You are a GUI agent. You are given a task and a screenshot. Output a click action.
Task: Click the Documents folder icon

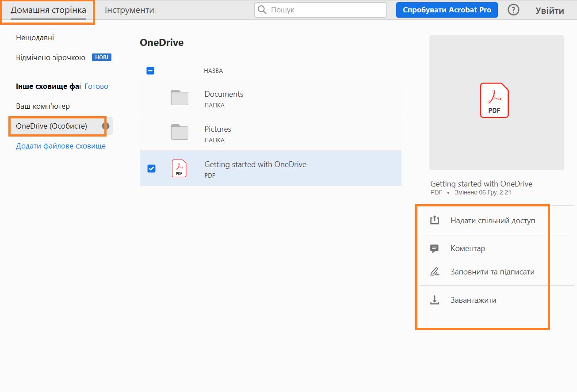click(179, 97)
